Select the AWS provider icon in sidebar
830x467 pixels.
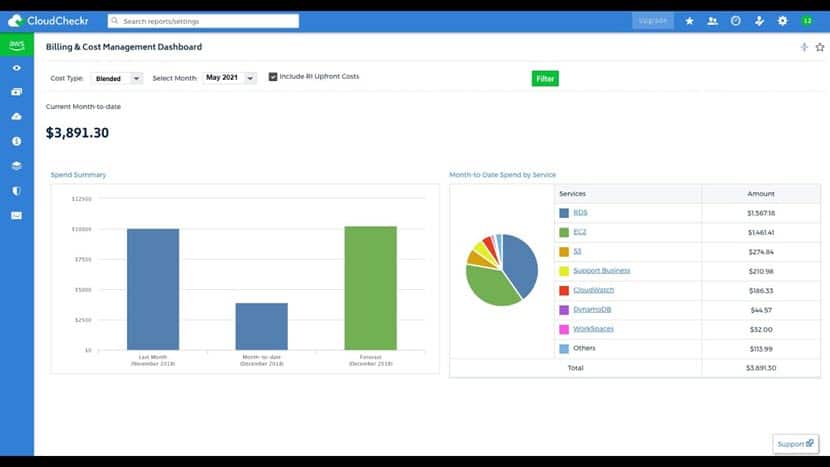[17, 44]
